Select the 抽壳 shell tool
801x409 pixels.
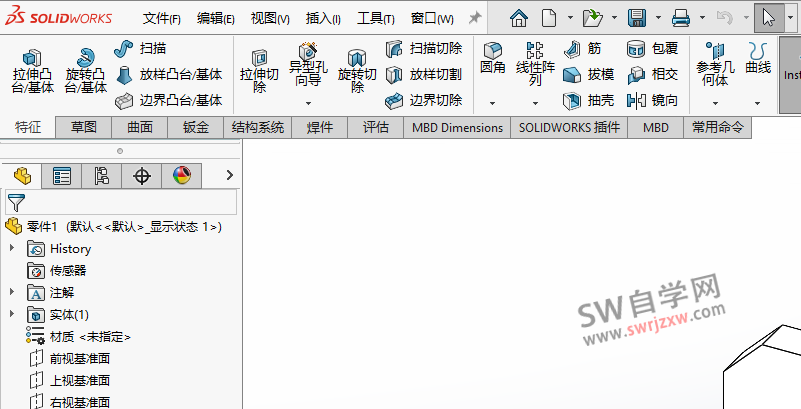pos(588,101)
